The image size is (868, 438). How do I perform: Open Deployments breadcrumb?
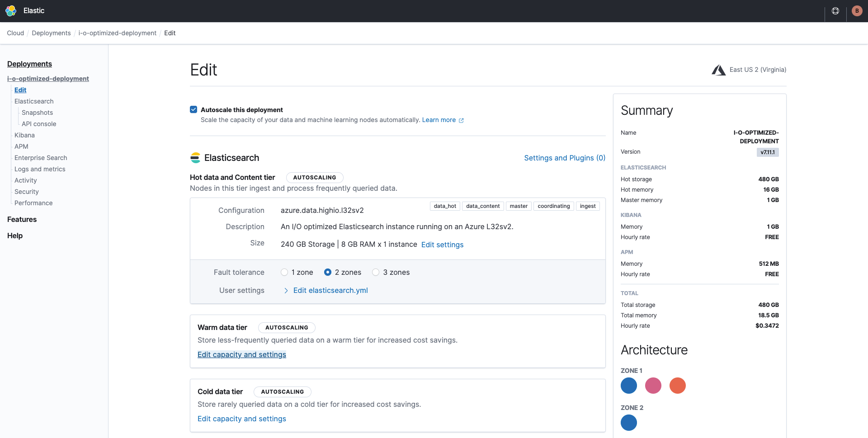51,33
